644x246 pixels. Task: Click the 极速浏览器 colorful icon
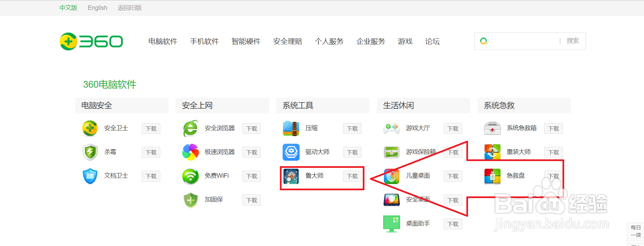point(191,152)
